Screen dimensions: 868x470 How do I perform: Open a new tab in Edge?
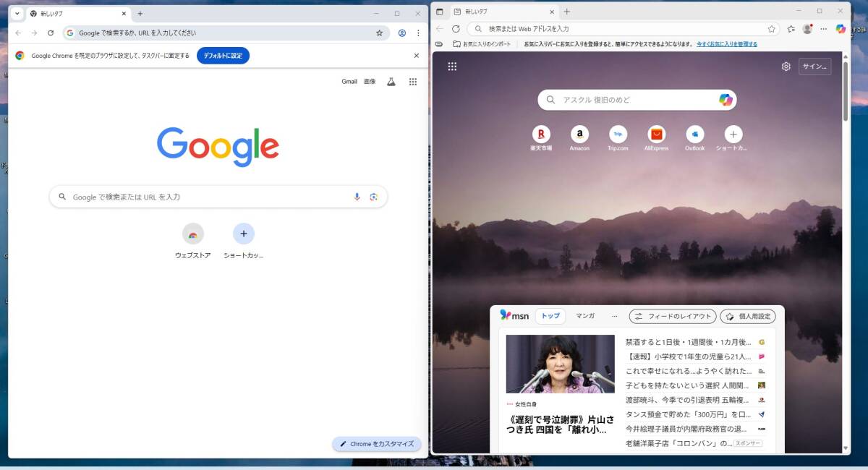567,12
